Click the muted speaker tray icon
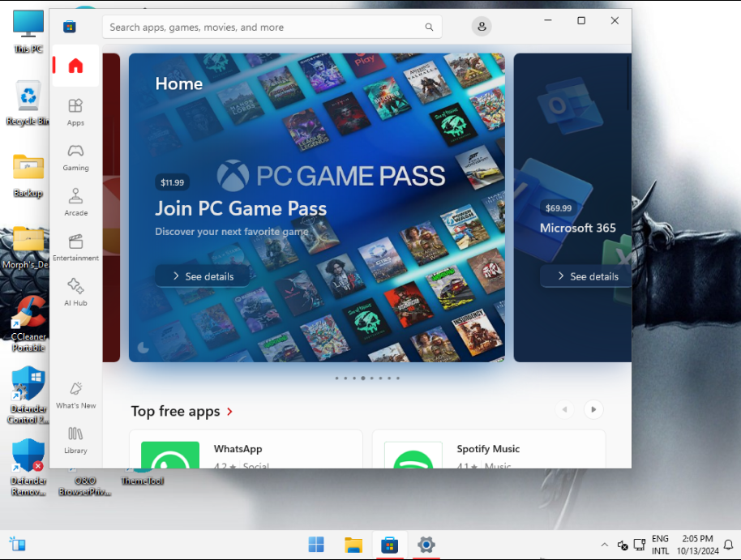The height and width of the screenshot is (560, 741). coord(623,545)
